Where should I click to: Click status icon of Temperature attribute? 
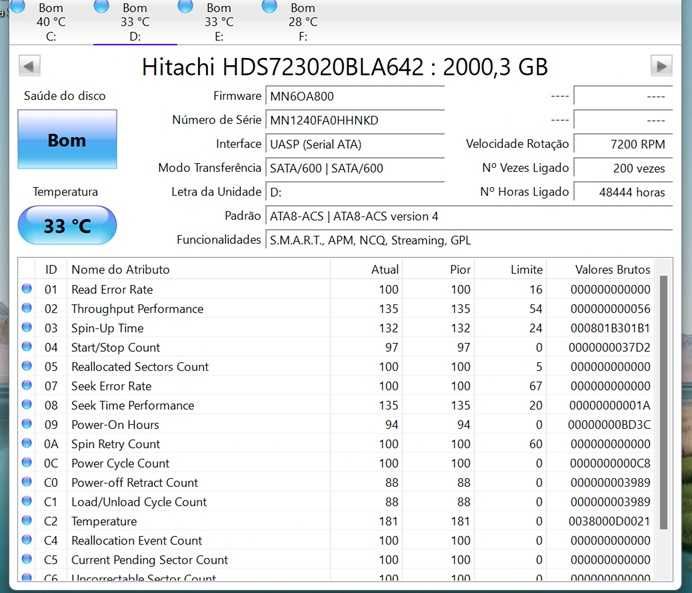tap(26, 520)
